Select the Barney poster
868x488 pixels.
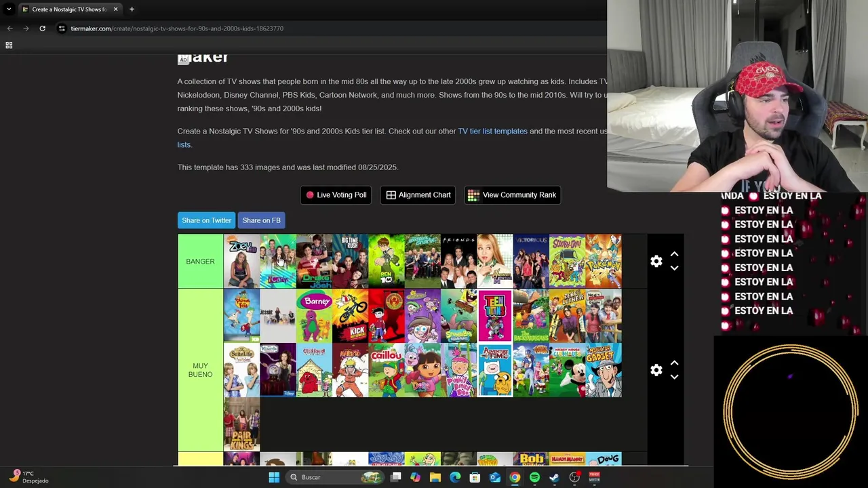click(314, 316)
